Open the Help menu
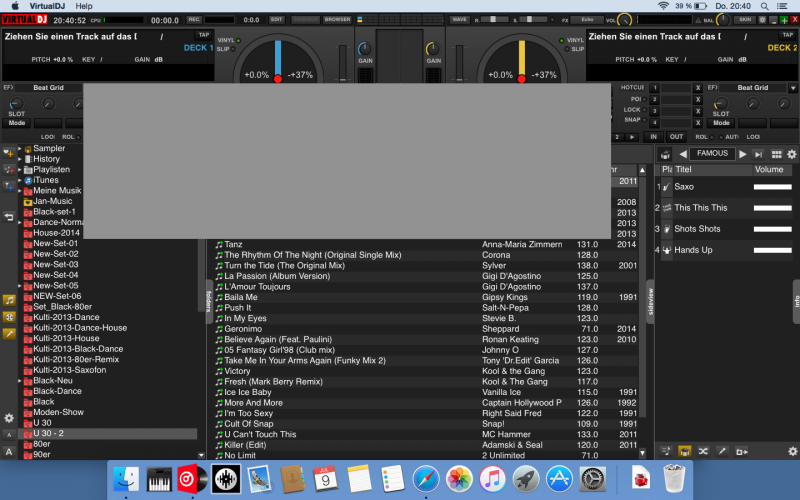Viewport: 800px width, 500px height. click(84, 6)
